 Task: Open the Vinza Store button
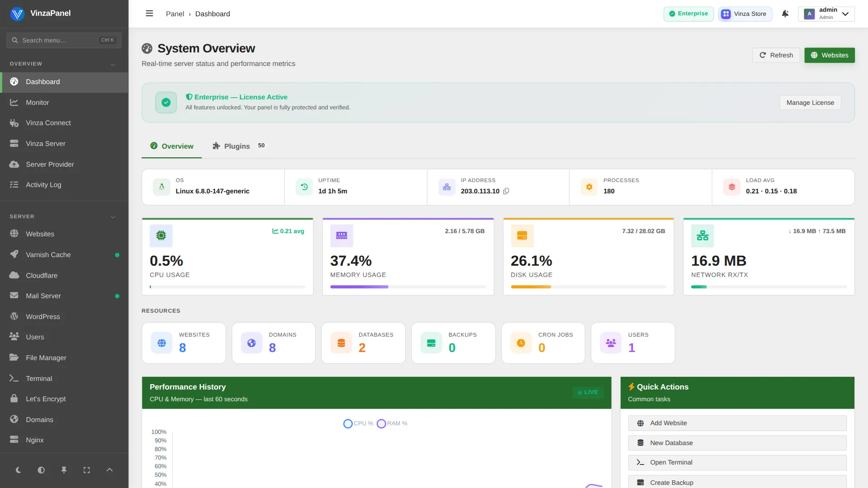coord(745,14)
